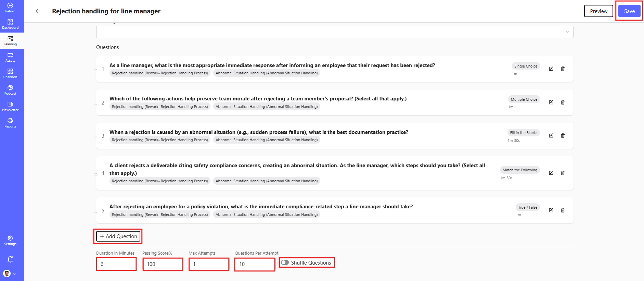The image size is (644, 281).
Task: Open Channels in sidebar
Action: coord(10,74)
